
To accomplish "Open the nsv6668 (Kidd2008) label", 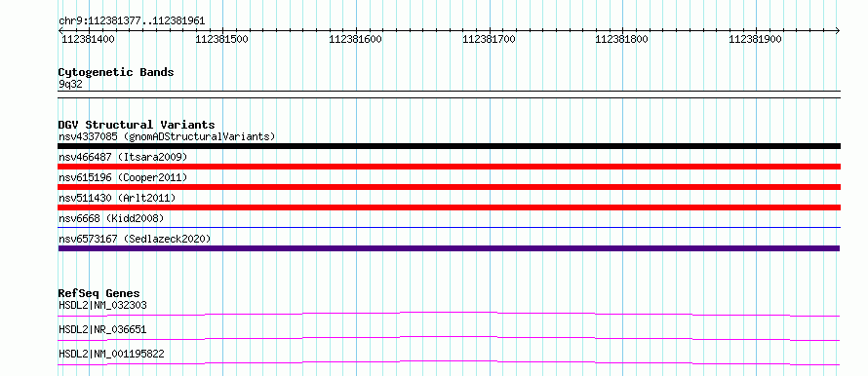I will click(x=111, y=218).
